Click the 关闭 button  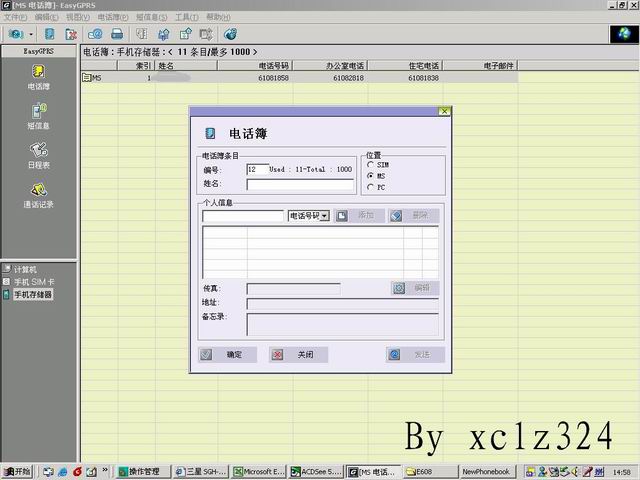298,355
